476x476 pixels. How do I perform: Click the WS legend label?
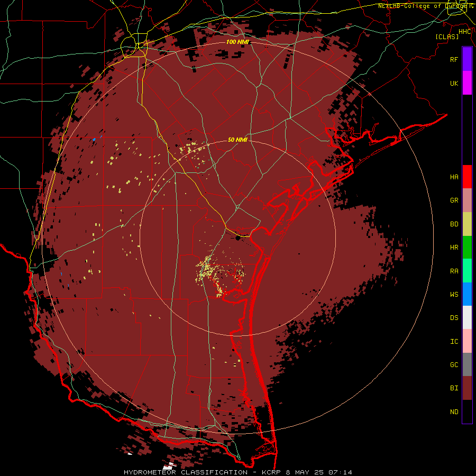pyautogui.click(x=454, y=295)
